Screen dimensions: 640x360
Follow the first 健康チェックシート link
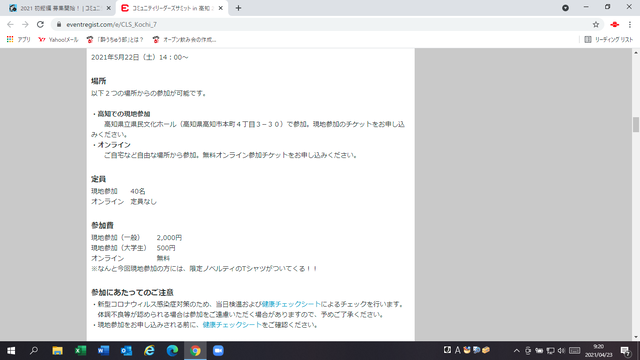(x=291, y=304)
